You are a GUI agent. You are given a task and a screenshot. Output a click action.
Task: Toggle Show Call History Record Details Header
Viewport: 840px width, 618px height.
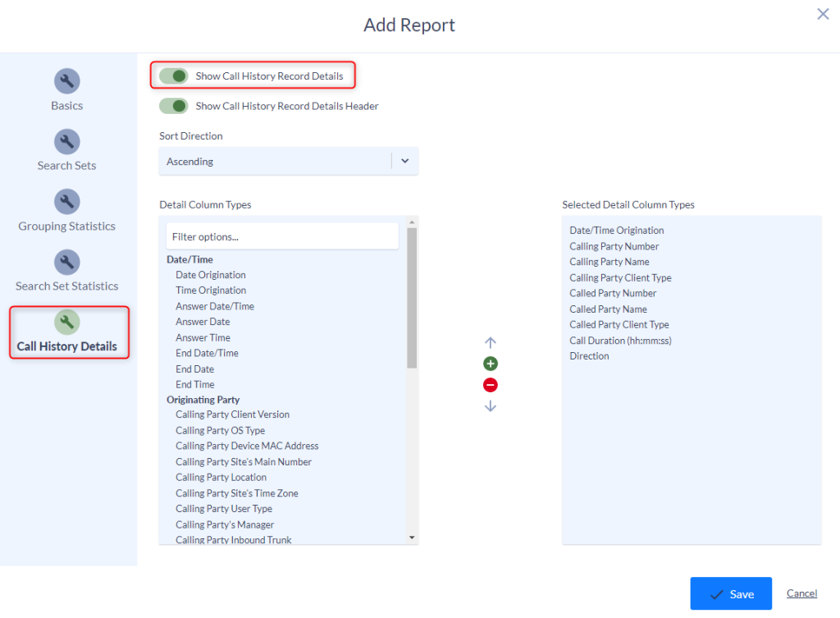174,106
